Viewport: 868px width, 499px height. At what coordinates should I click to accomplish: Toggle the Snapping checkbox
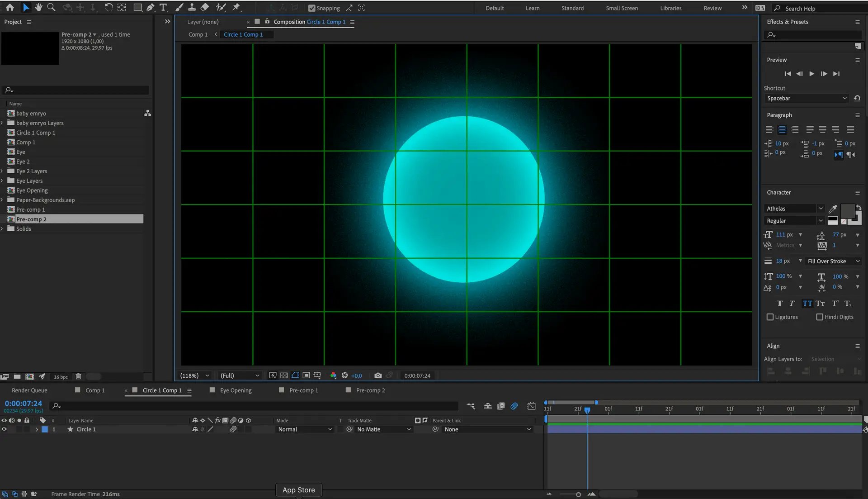point(311,8)
